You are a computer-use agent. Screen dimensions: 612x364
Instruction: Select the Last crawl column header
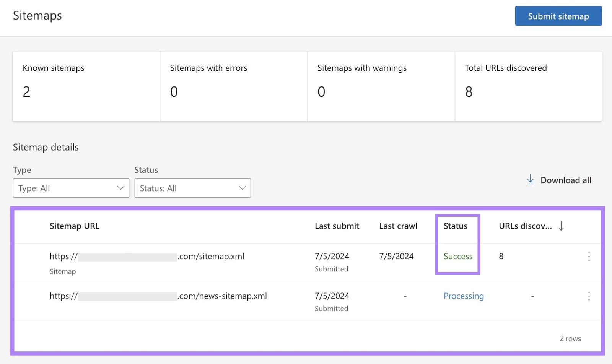398,226
